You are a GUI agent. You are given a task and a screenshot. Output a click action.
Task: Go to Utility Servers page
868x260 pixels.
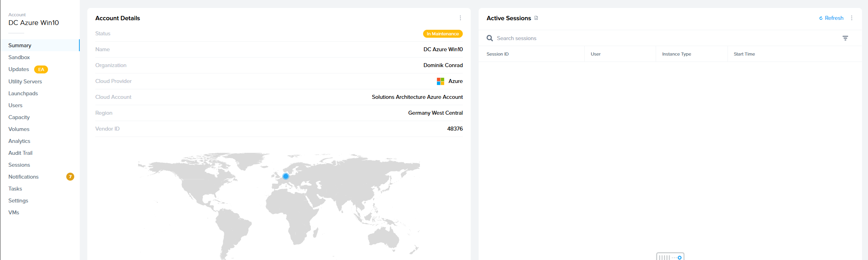click(x=25, y=81)
